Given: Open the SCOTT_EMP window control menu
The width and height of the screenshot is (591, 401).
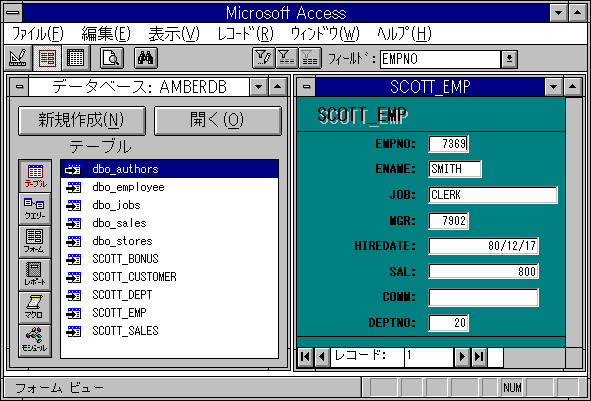Looking at the screenshot, I should [306, 87].
